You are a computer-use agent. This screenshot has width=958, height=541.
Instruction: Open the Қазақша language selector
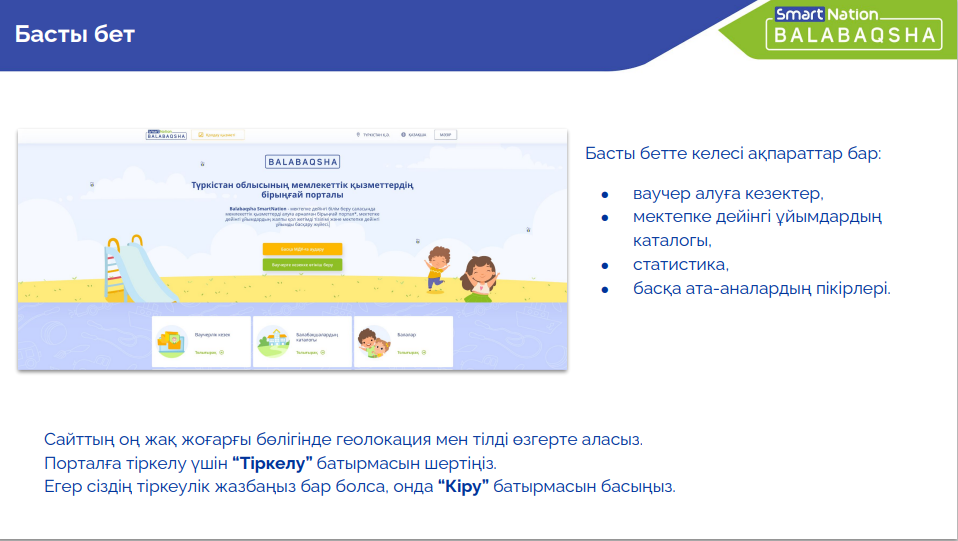pyautogui.click(x=417, y=135)
